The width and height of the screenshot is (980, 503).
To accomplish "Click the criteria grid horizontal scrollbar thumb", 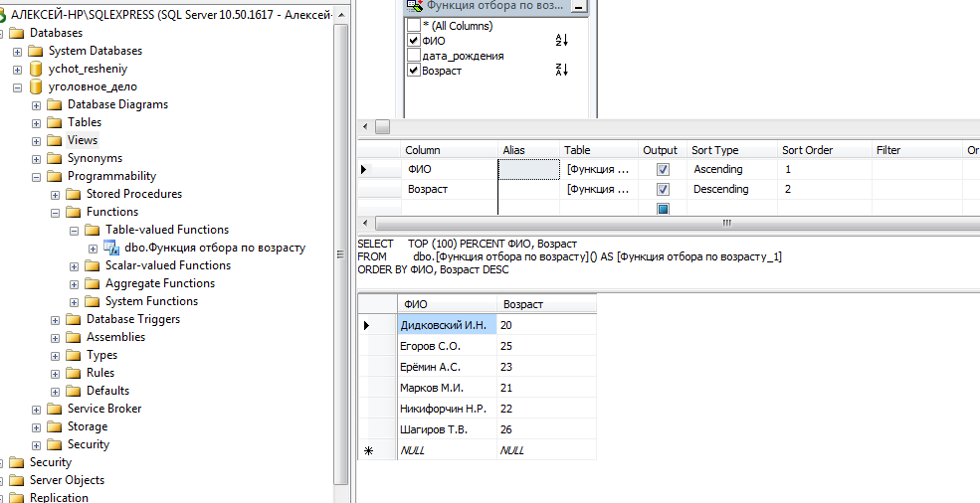I will click(x=726, y=223).
